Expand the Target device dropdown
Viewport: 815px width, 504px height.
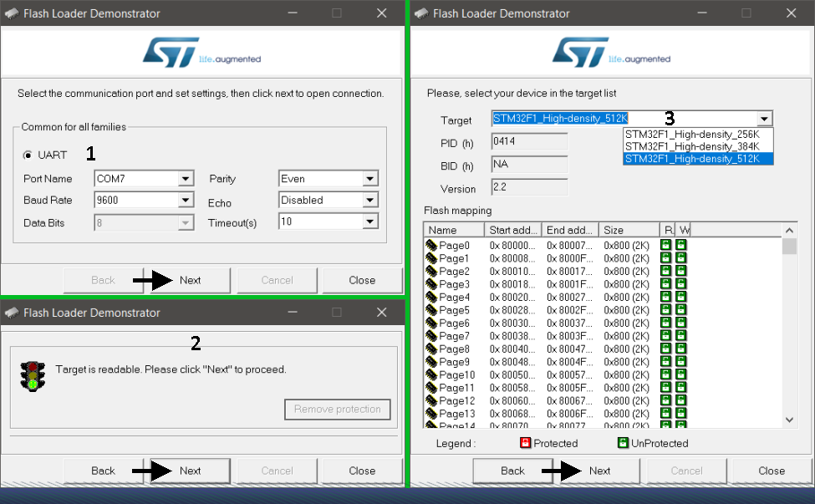[x=766, y=118]
